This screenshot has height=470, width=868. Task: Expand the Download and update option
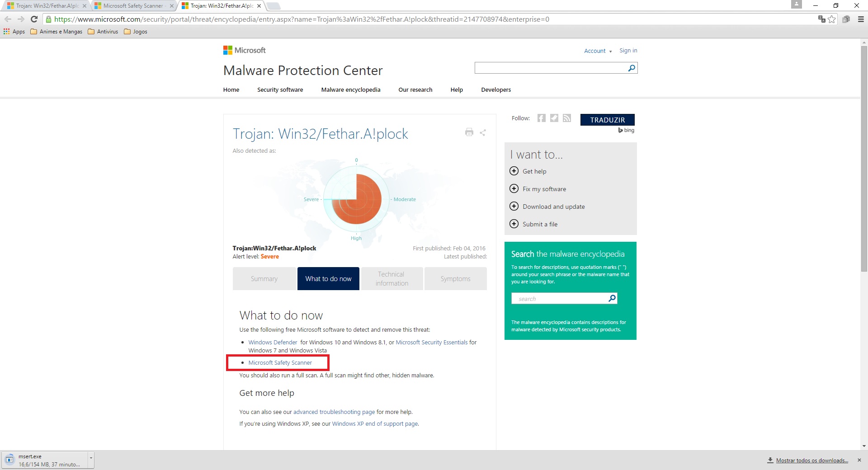514,207
